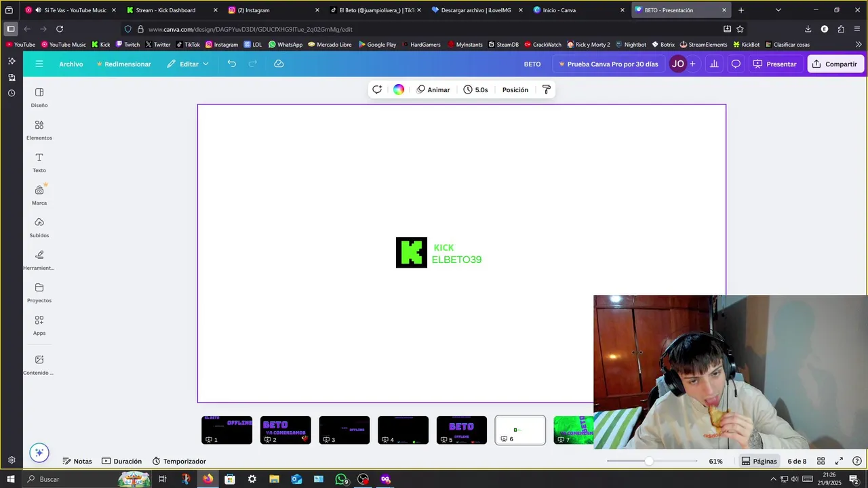Click the 61% zoom value

coord(715,461)
